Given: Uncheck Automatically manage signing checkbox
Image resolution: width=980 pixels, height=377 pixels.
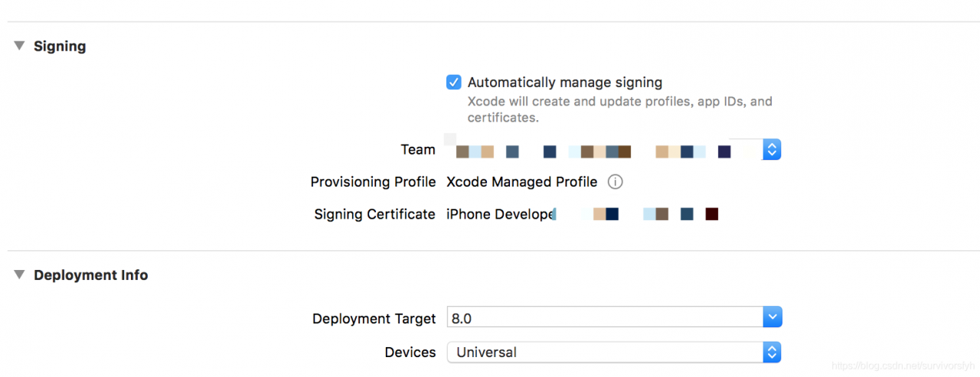Looking at the screenshot, I should (x=454, y=82).
